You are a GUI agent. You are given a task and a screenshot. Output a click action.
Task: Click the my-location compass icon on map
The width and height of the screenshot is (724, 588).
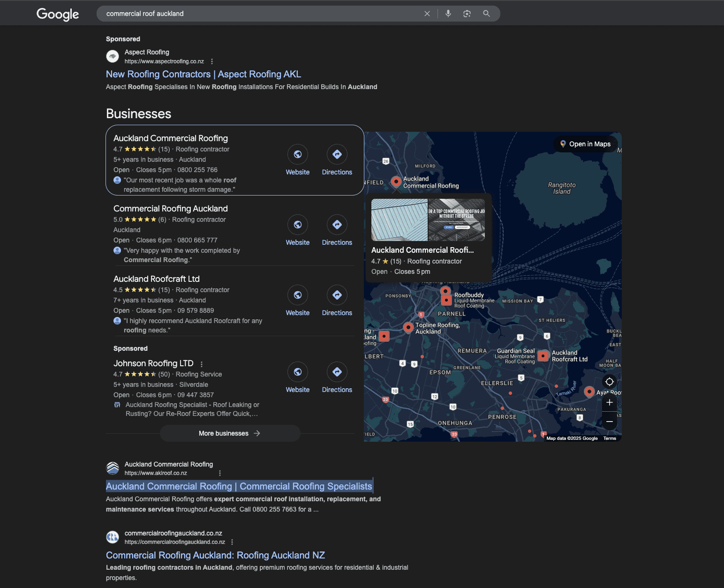609,381
